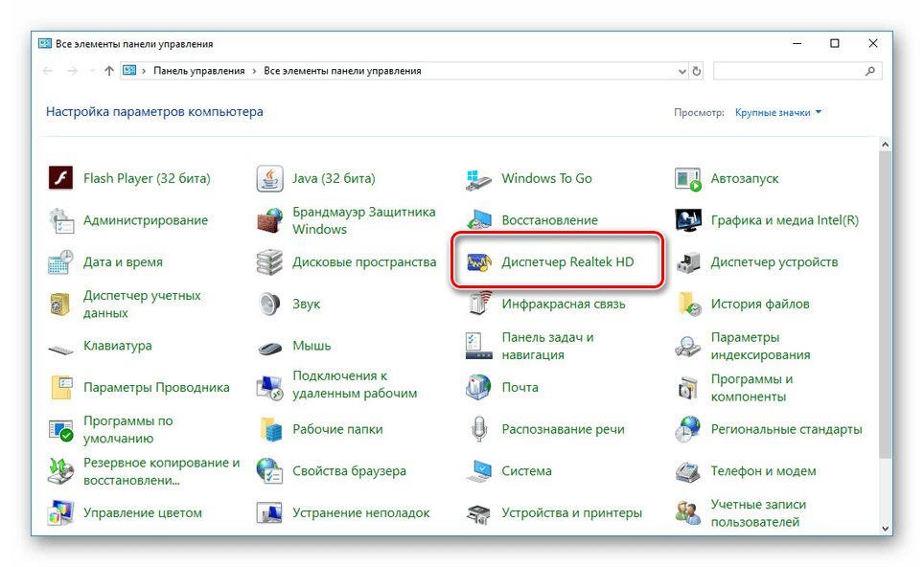Viewport: 924px width, 567px height.
Task: Click the Распознавание речи microphone icon
Action: click(x=478, y=430)
